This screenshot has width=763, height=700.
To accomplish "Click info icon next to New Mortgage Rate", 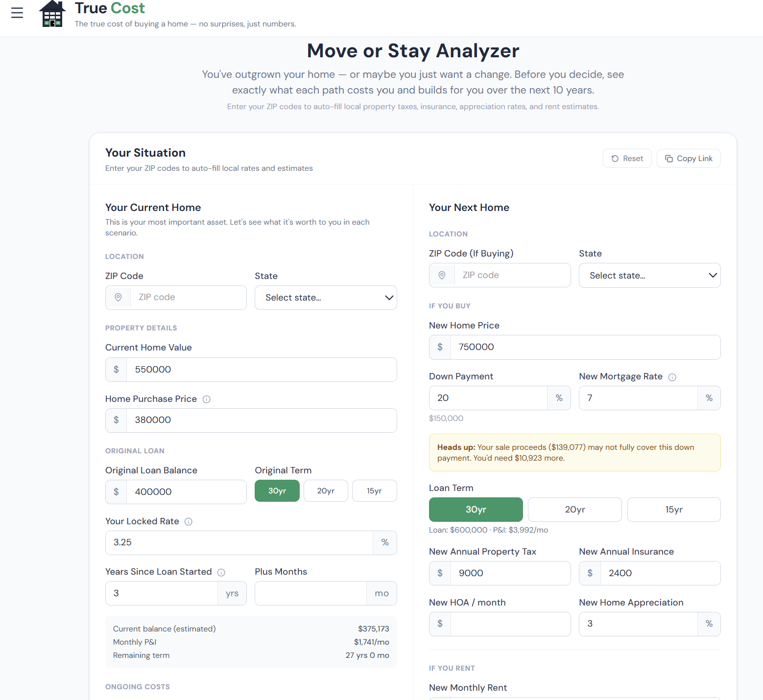I will coord(672,377).
